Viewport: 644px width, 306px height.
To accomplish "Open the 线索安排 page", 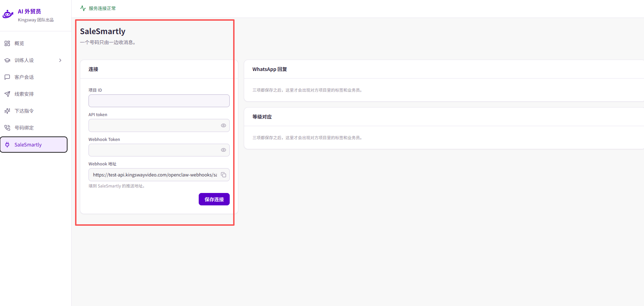I will pyautogui.click(x=34, y=94).
